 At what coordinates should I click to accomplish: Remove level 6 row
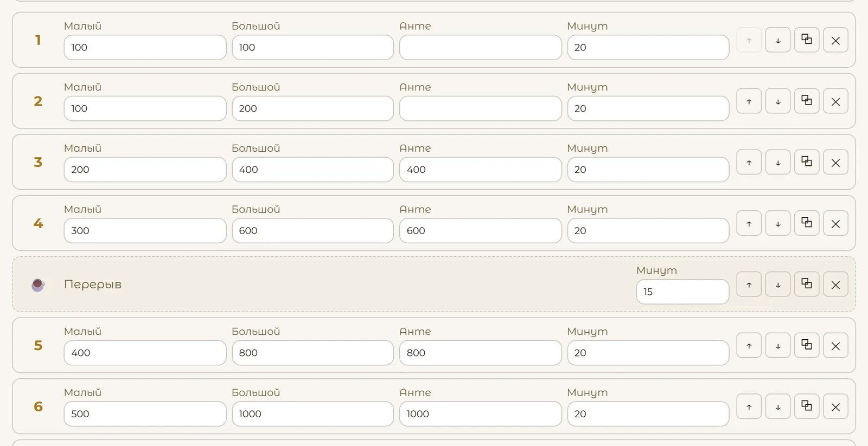tap(835, 407)
